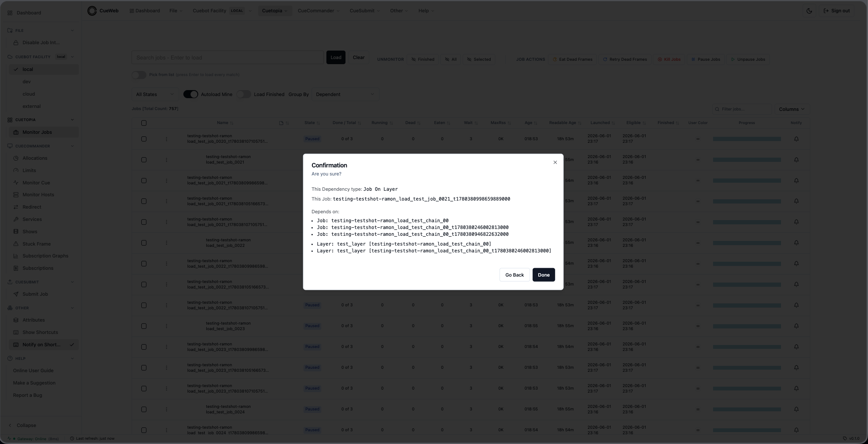Open the Cuebot Facility menu
The image size is (868, 444).
point(222,11)
